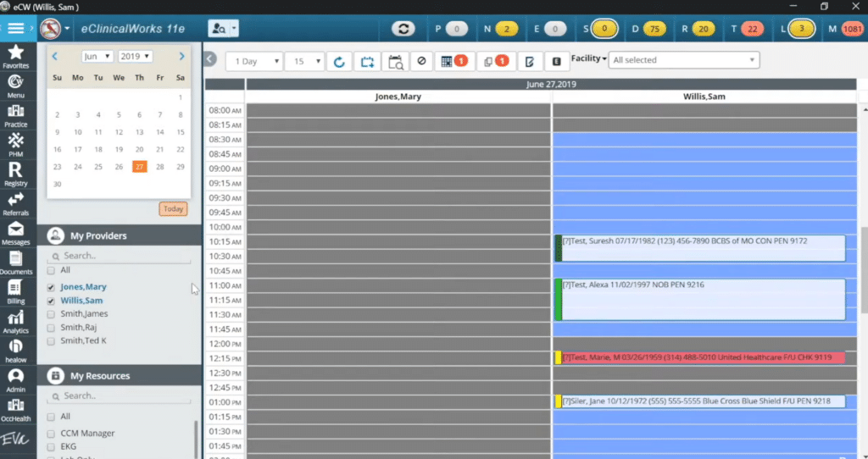Check the Smith,James provider checkbox

pos(51,314)
